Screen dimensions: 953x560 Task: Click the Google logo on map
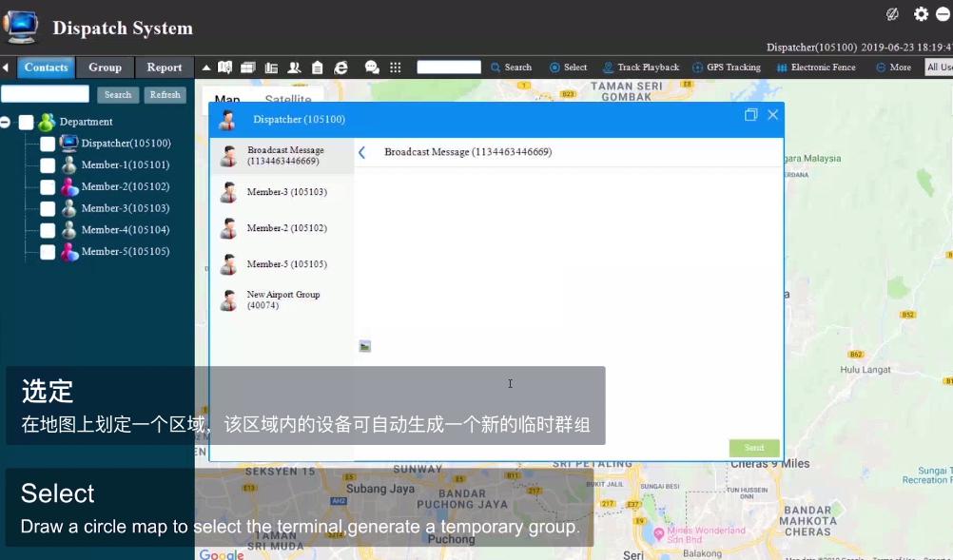222,554
